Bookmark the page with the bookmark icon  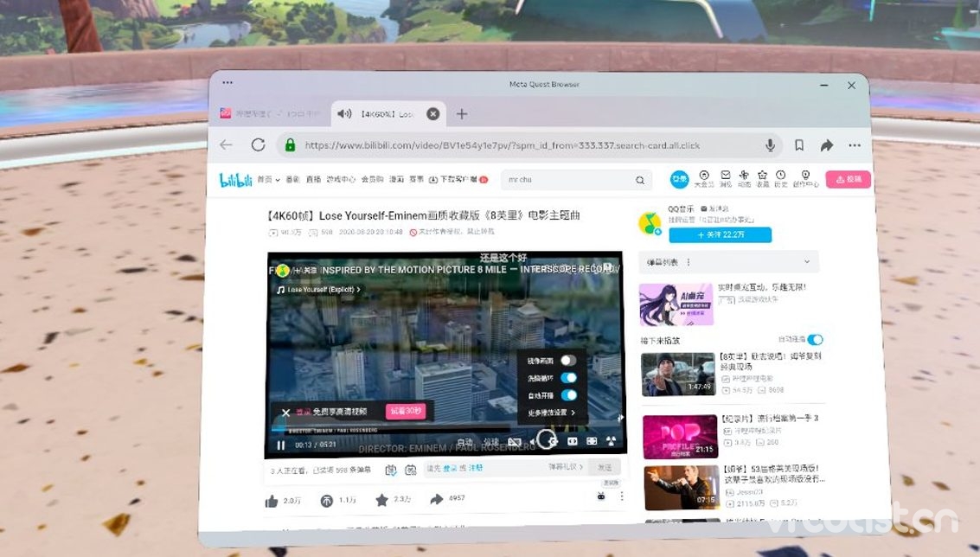click(798, 145)
